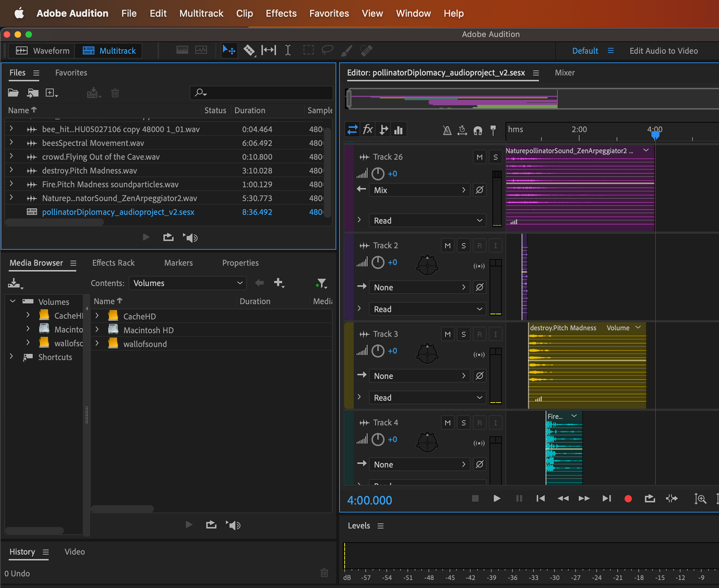
Task: Click the blue playhead marker at 4:00
Action: click(x=655, y=135)
